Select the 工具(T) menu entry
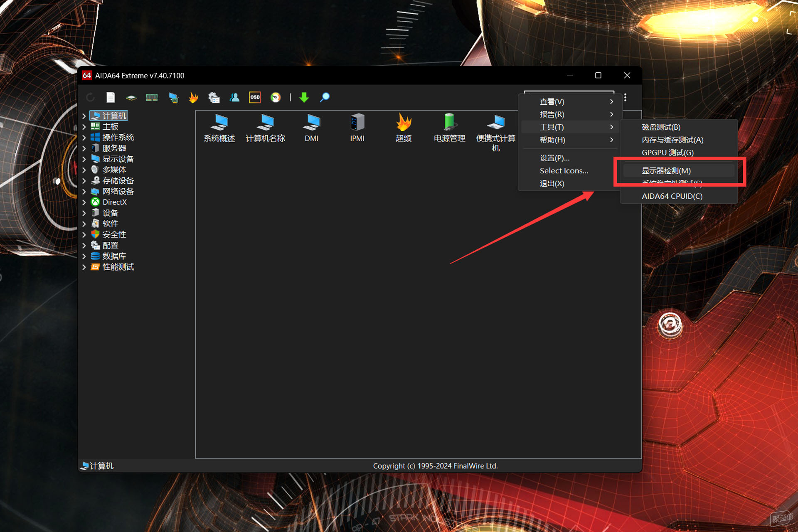Screen dimensions: 798x532 click(x=569, y=127)
